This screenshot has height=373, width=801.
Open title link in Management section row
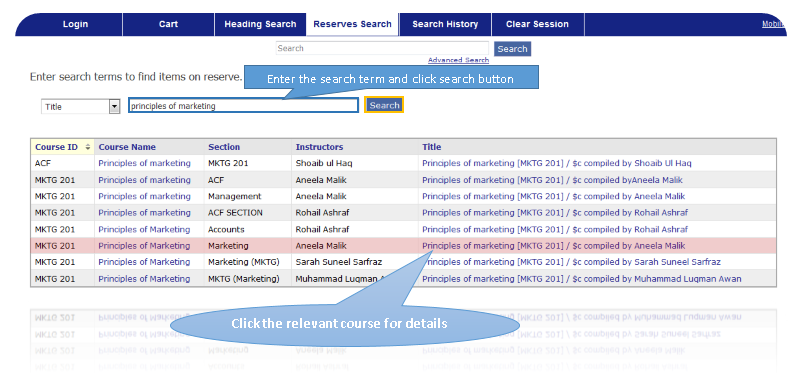click(554, 196)
